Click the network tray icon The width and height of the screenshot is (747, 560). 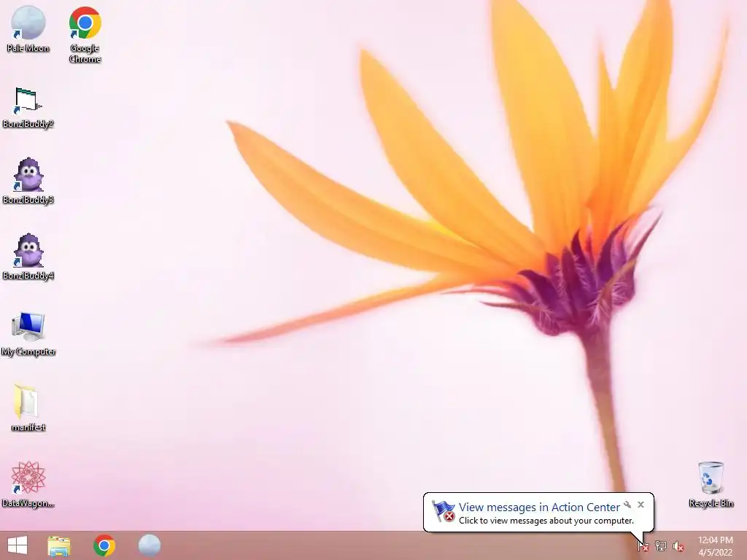point(661,545)
